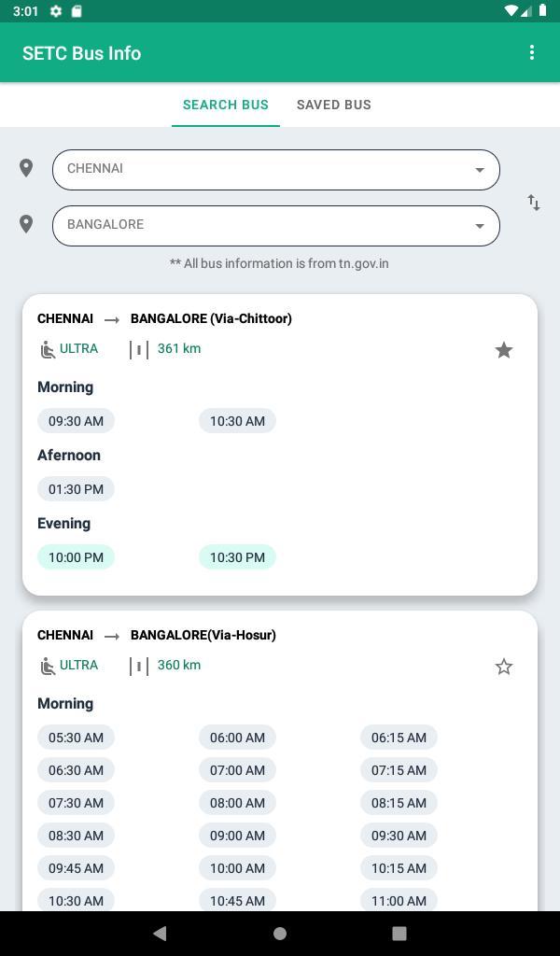The width and height of the screenshot is (560, 956).
Task: Tap the 05:30 AM morning timing chip
Action: (76, 737)
